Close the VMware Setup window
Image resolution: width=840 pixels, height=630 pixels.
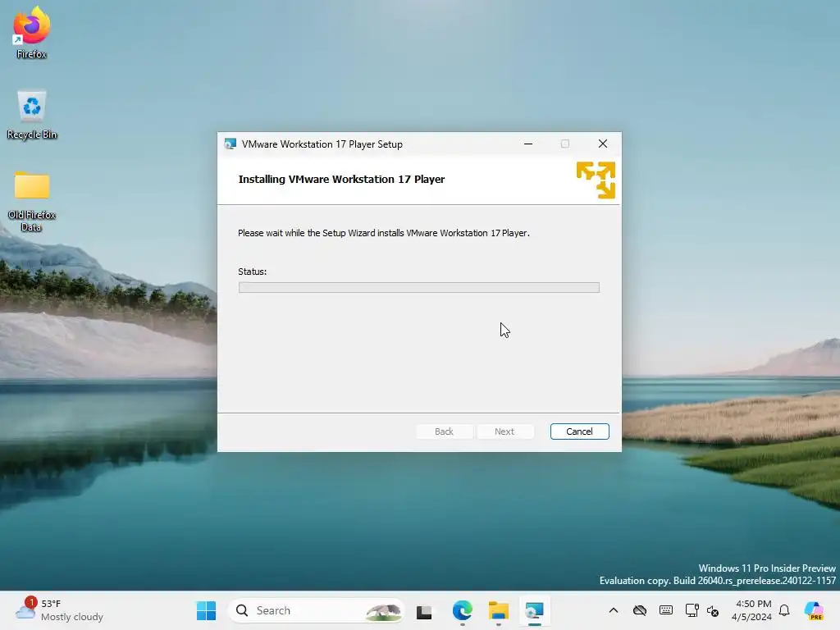(x=603, y=144)
